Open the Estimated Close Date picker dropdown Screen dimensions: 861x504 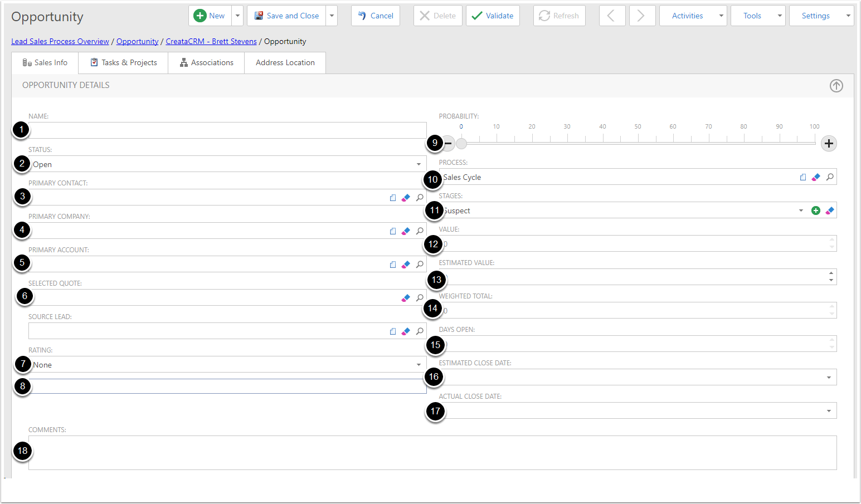(829, 378)
